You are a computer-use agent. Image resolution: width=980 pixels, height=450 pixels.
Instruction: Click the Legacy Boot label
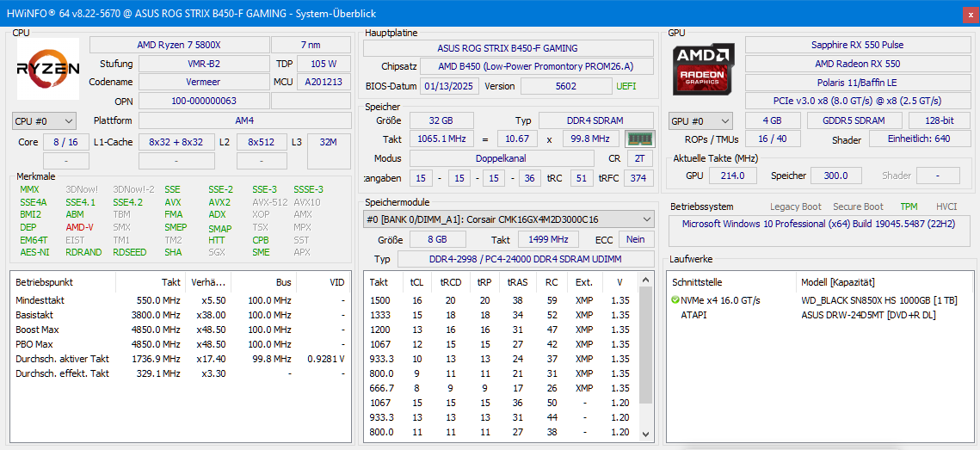tap(796, 207)
